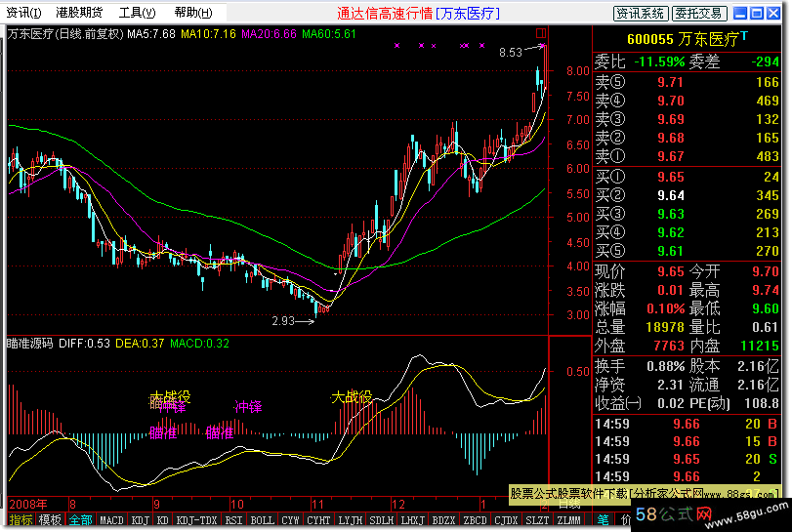Click the 买③ price 9.63
Image resolution: width=792 pixels, height=532 pixels.
(670, 214)
